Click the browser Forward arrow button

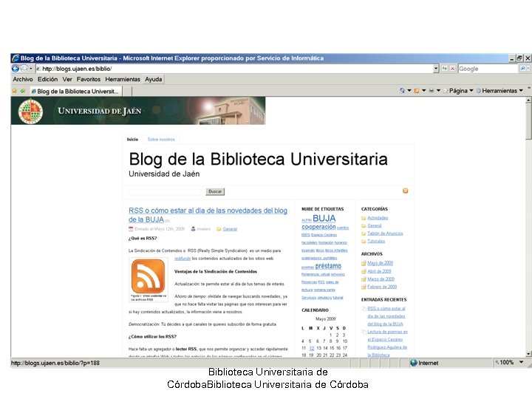tap(24, 69)
